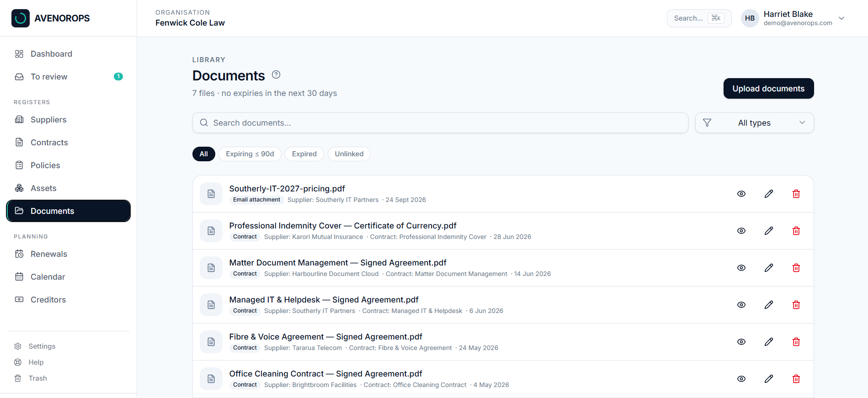Open the help icon beside Documents heading
This screenshot has height=398, width=868.
pyautogui.click(x=276, y=74)
